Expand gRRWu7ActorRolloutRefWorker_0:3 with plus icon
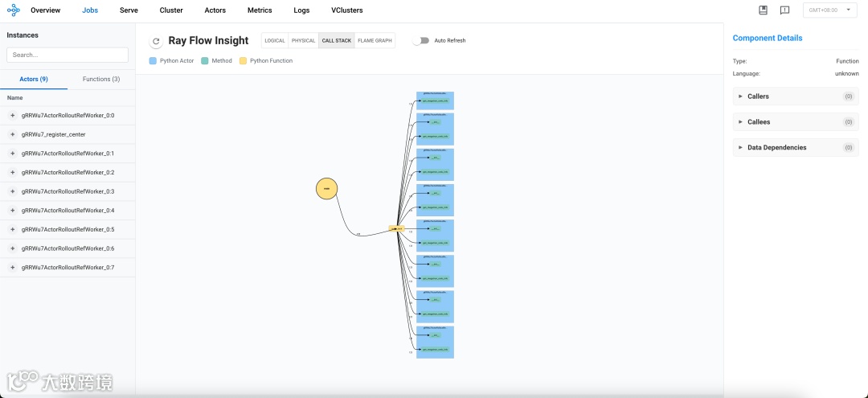 [13, 191]
